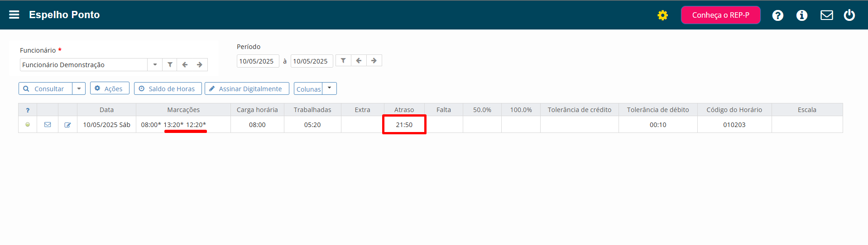868x245 pixels.
Task: Go to previous employee arrow
Action: pyautogui.click(x=185, y=65)
